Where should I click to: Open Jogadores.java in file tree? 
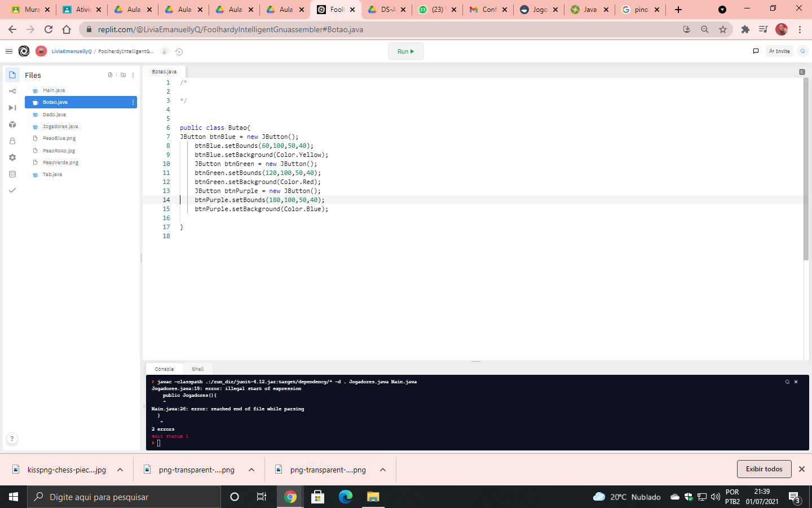60,126
